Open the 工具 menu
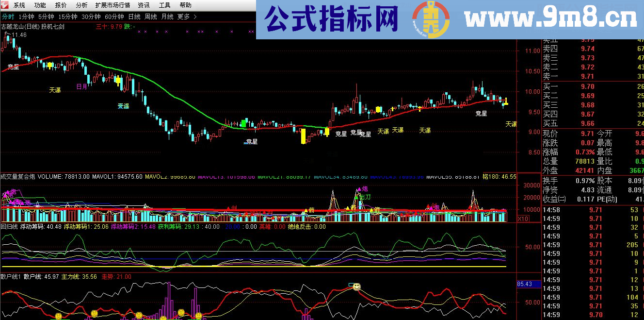Image resolution: width=644 pixels, height=320 pixels. point(165,5)
